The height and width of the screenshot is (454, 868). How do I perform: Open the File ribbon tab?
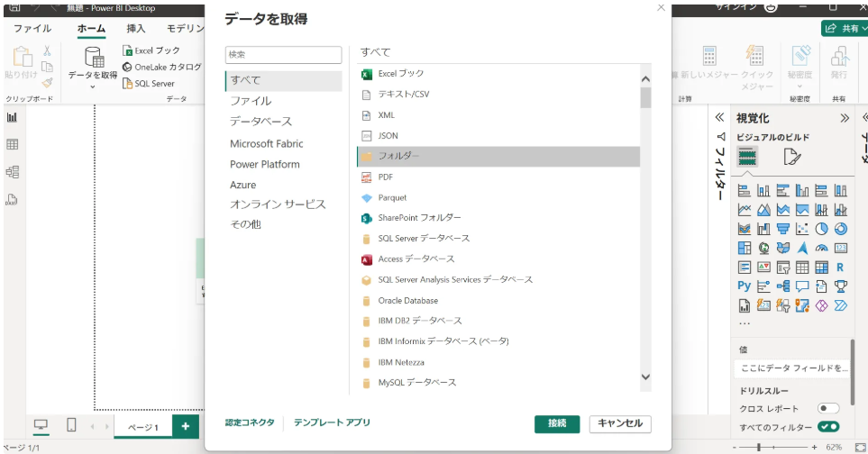pos(32,28)
